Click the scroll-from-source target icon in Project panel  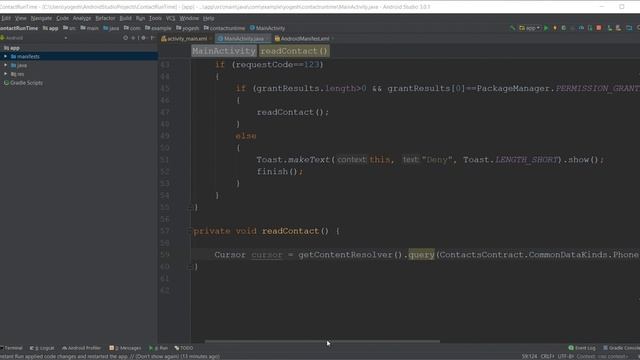(125, 38)
